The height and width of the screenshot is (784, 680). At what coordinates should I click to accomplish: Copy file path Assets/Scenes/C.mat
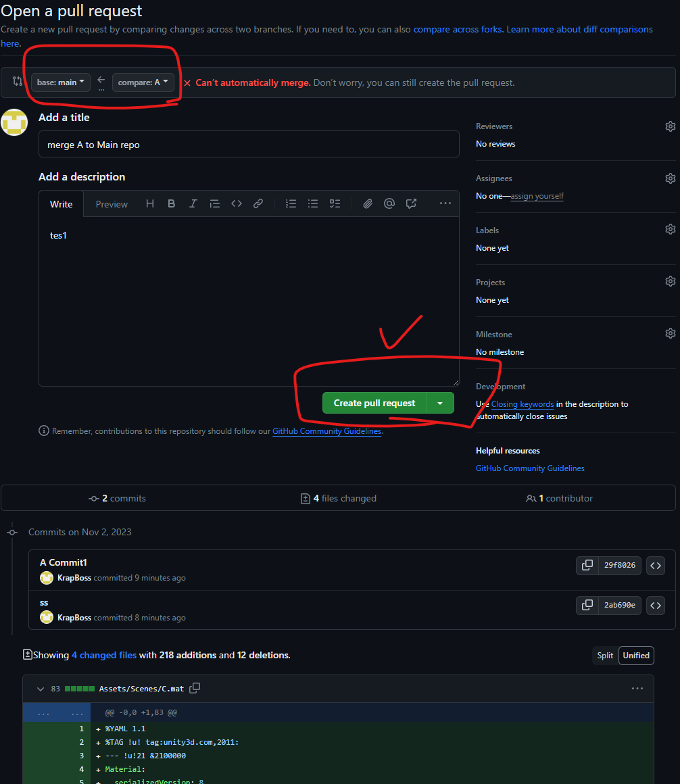[195, 689]
